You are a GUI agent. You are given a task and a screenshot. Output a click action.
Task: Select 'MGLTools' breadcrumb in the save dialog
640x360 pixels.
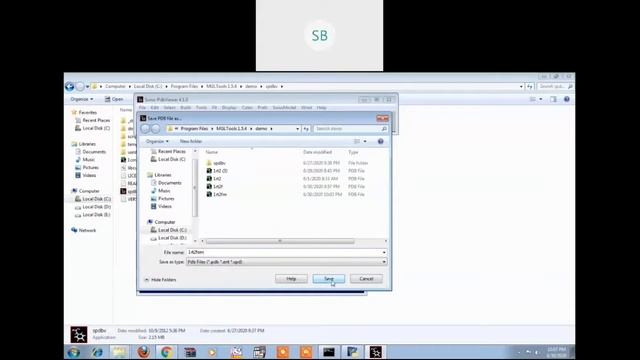pyautogui.click(x=231, y=129)
